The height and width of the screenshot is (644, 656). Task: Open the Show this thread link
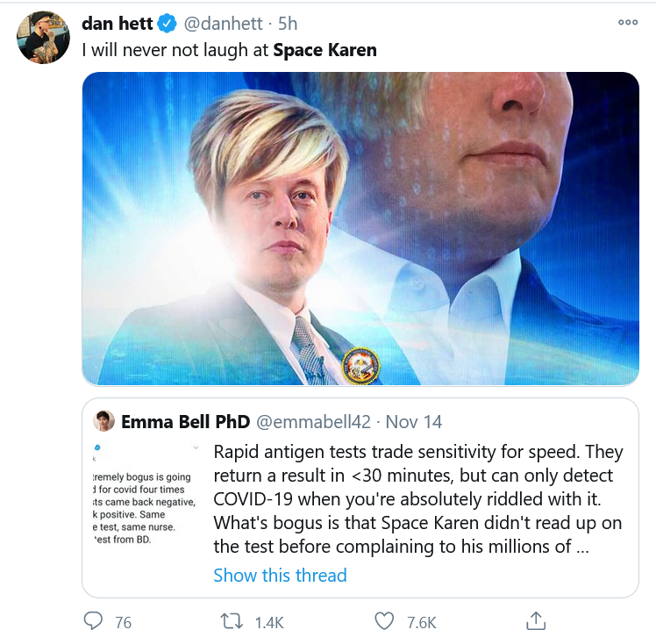click(280, 576)
